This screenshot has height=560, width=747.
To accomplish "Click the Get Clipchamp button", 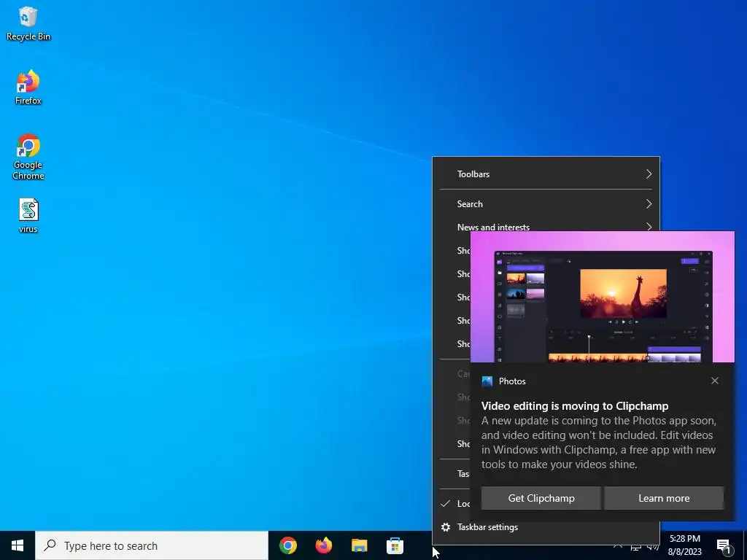I will [541, 498].
